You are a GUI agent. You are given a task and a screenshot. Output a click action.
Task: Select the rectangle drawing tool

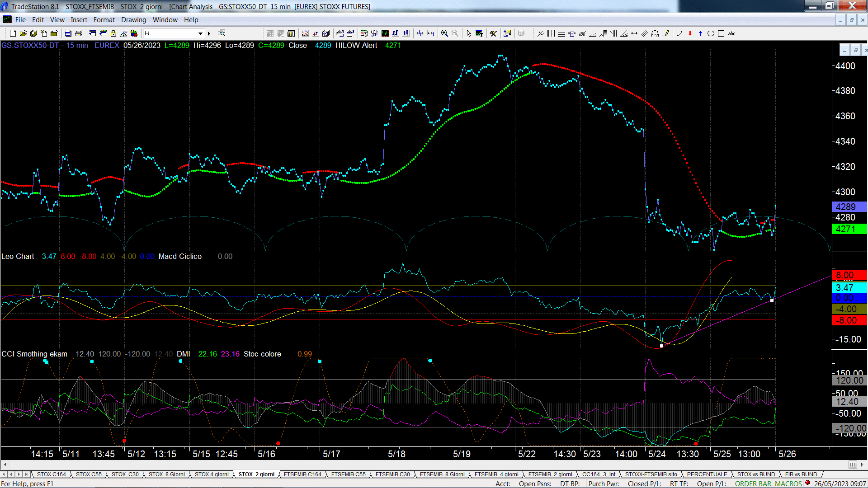[721, 33]
